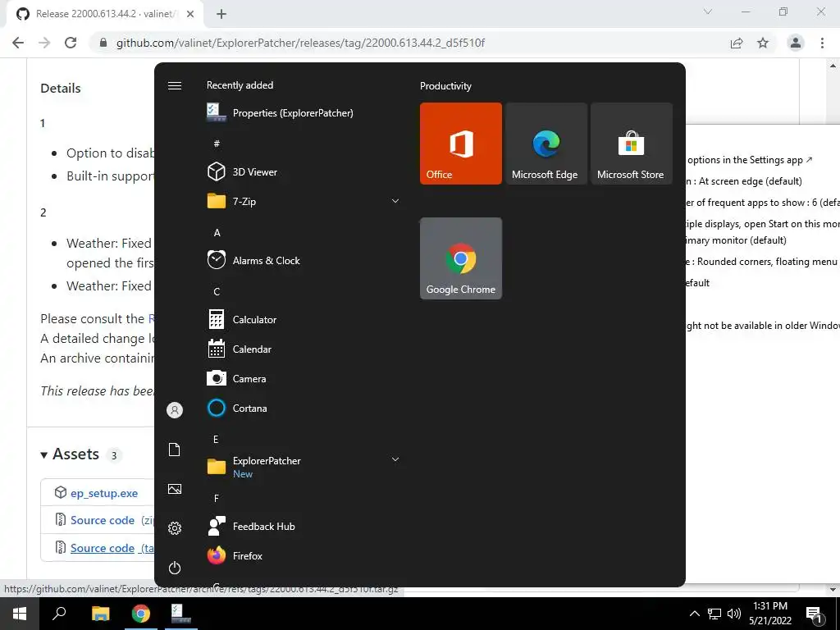Download ep_setup.exe asset
The width and height of the screenshot is (840, 630).
pos(104,493)
